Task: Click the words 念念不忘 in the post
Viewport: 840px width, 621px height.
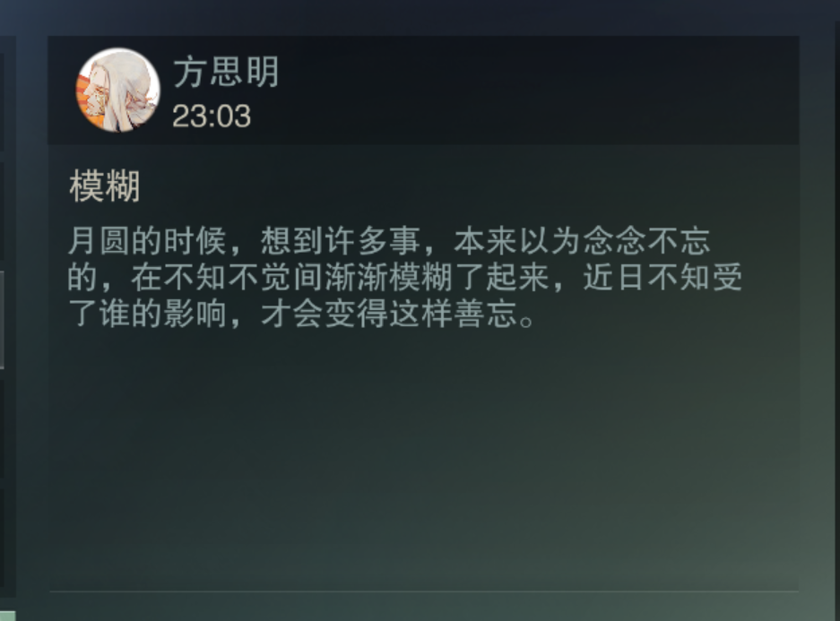Action: click(x=646, y=240)
